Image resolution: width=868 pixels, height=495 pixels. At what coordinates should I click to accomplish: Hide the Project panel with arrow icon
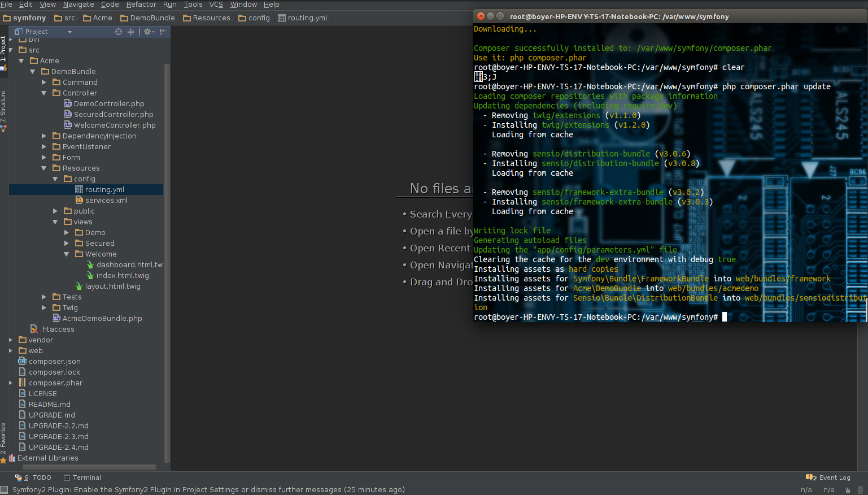pyautogui.click(x=163, y=32)
